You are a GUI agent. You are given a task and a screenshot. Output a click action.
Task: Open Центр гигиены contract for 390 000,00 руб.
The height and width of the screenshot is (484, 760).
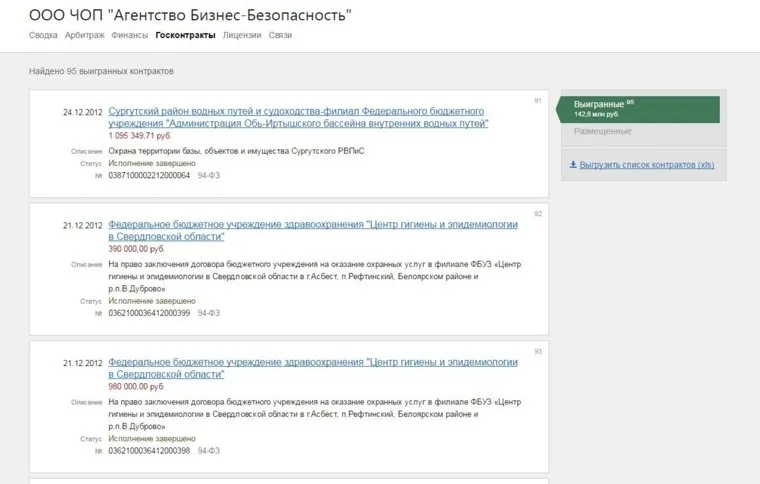click(313, 231)
